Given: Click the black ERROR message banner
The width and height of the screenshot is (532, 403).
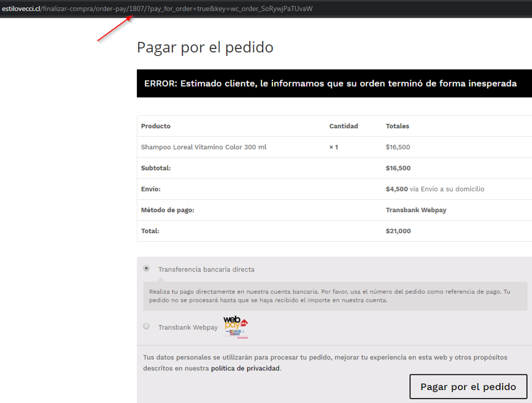Looking at the screenshot, I should click(x=330, y=83).
